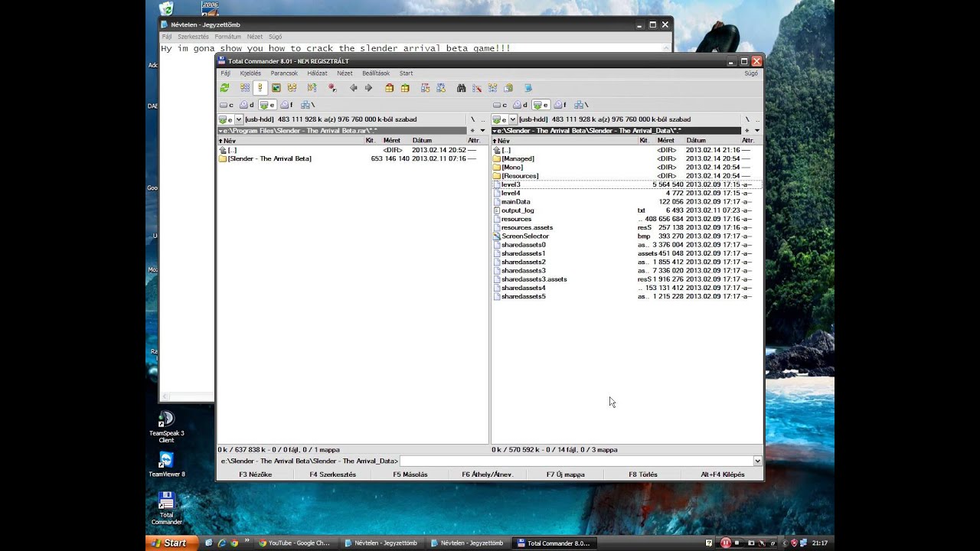Screen dimensions: 980x551
Task: Click the Windows Start button
Action: point(168,543)
